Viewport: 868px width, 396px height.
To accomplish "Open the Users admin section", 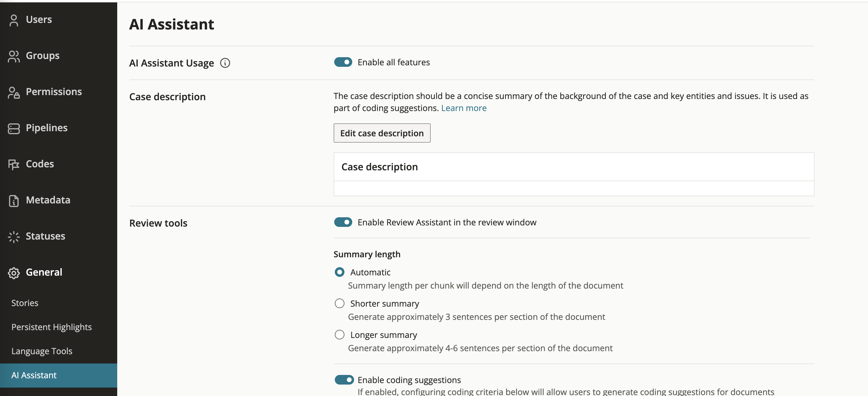I will [x=39, y=20].
